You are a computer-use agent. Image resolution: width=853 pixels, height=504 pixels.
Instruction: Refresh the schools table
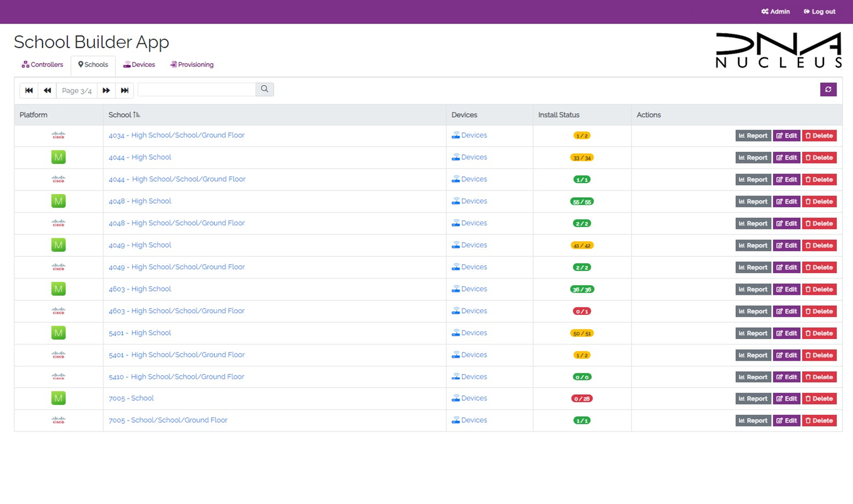(828, 89)
